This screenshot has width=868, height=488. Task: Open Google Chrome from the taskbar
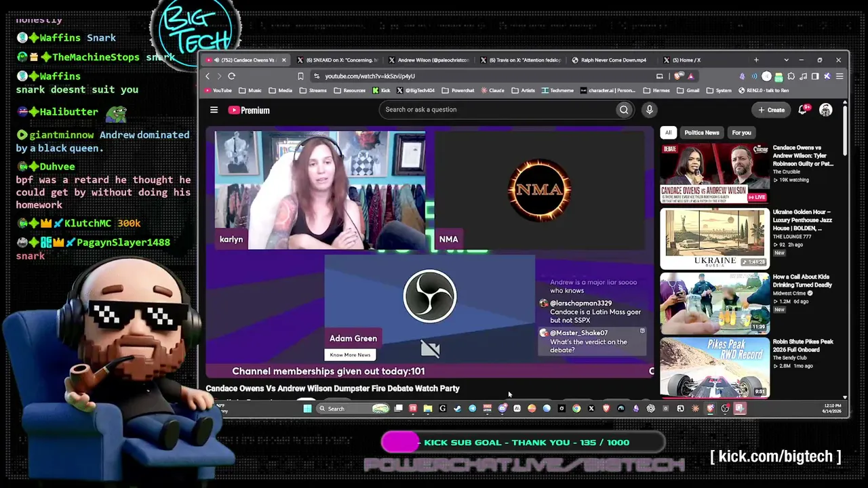[576, 409]
